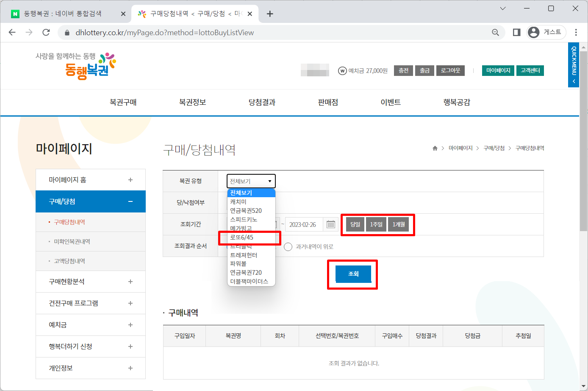Choose 더블잭마이더스 in lottery type list

(252, 282)
